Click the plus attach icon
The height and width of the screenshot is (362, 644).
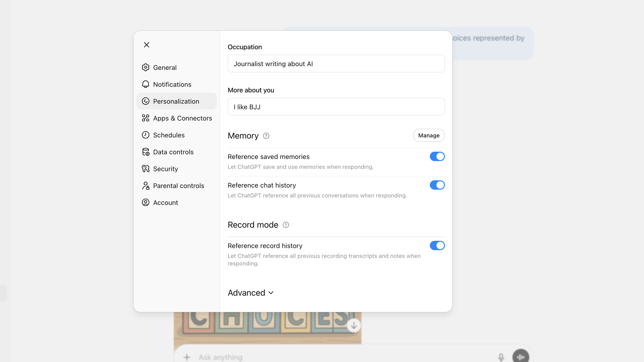click(187, 357)
